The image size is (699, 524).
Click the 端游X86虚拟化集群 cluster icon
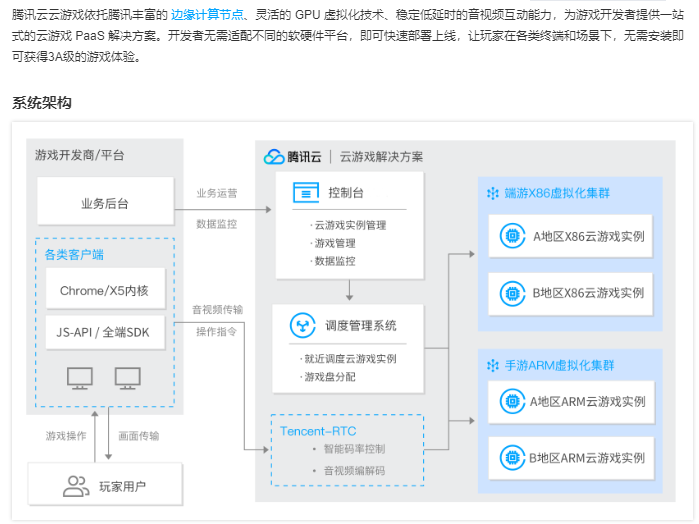[493, 194]
